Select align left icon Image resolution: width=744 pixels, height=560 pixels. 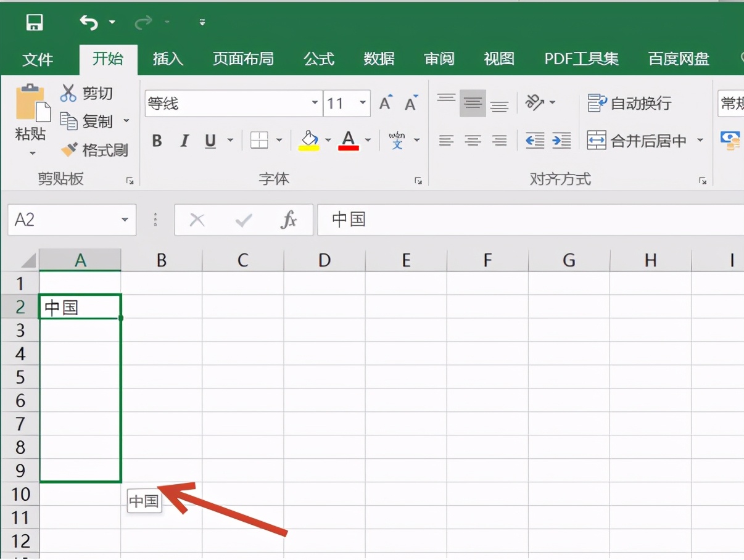446,141
